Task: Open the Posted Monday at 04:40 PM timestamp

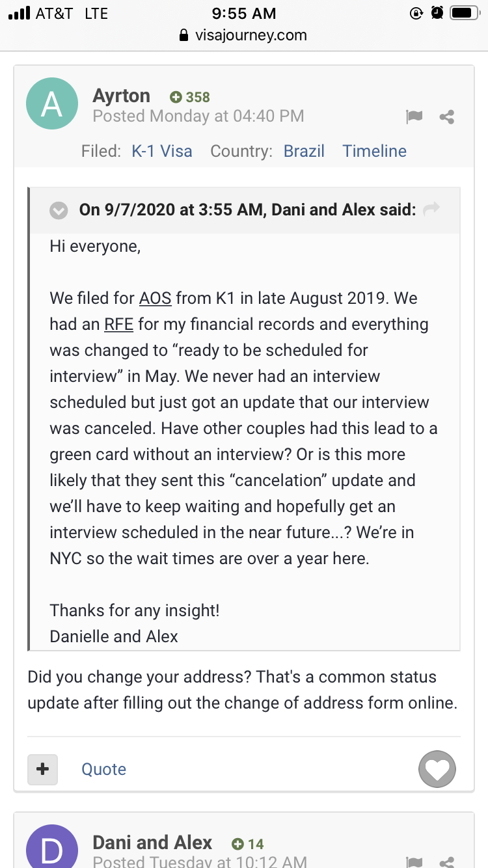Action: click(x=198, y=116)
